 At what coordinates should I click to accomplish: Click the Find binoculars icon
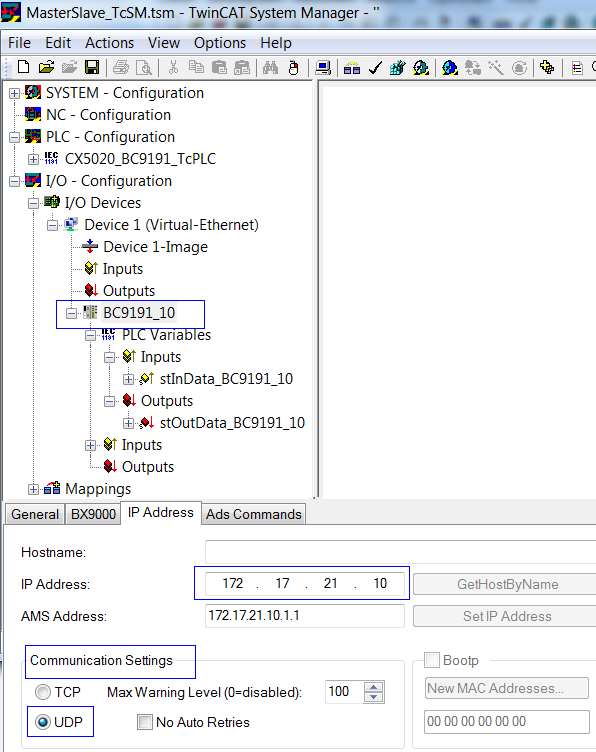tap(270, 67)
